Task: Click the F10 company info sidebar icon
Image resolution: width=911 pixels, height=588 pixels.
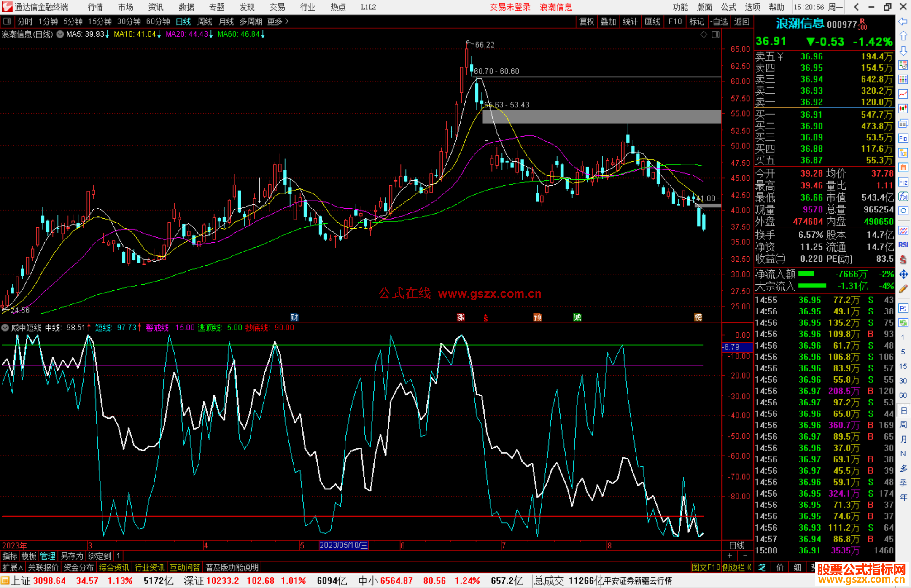Action: (x=903, y=139)
